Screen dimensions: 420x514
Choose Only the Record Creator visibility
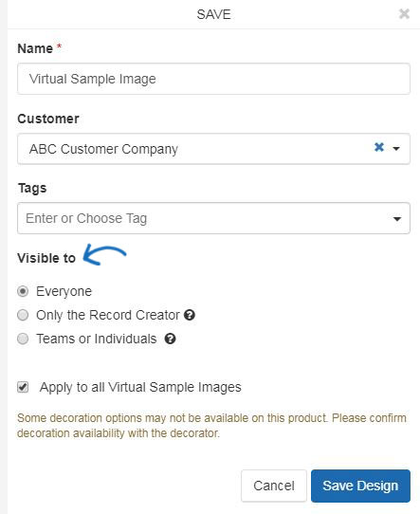[23, 315]
